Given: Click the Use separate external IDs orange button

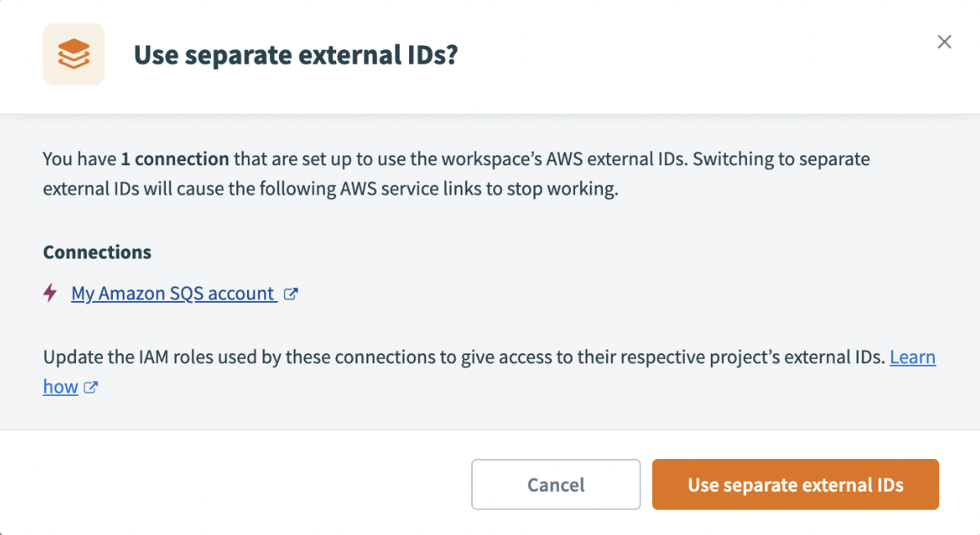Looking at the screenshot, I should pos(794,484).
